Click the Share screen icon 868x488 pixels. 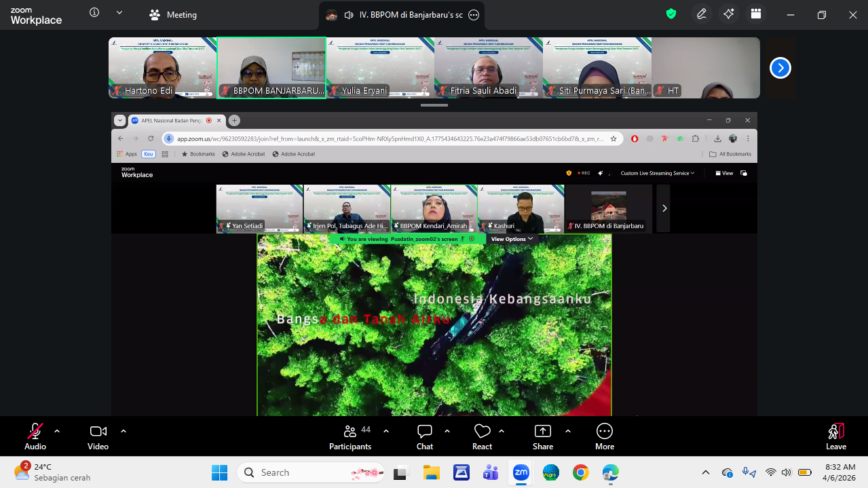point(543,436)
